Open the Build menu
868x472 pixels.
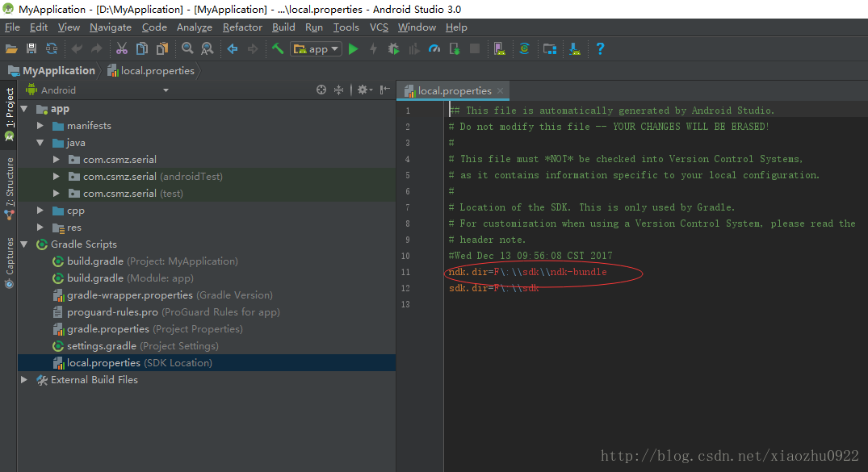tap(283, 27)
